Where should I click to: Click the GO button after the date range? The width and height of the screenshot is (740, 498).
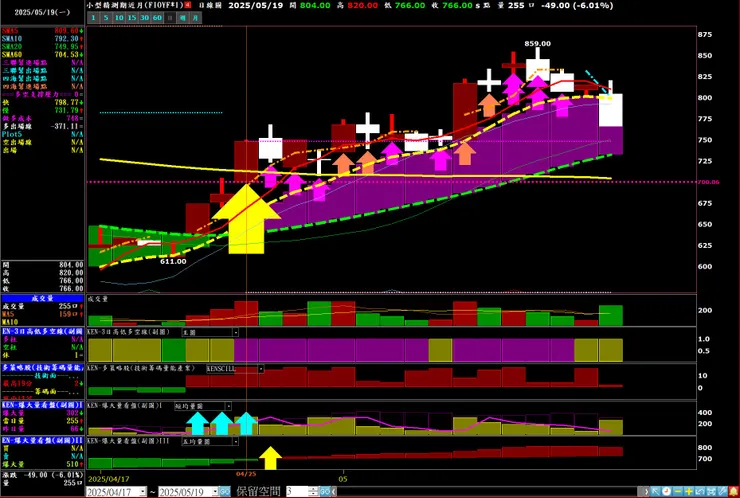pyautogui.click(x=225, y=491)
